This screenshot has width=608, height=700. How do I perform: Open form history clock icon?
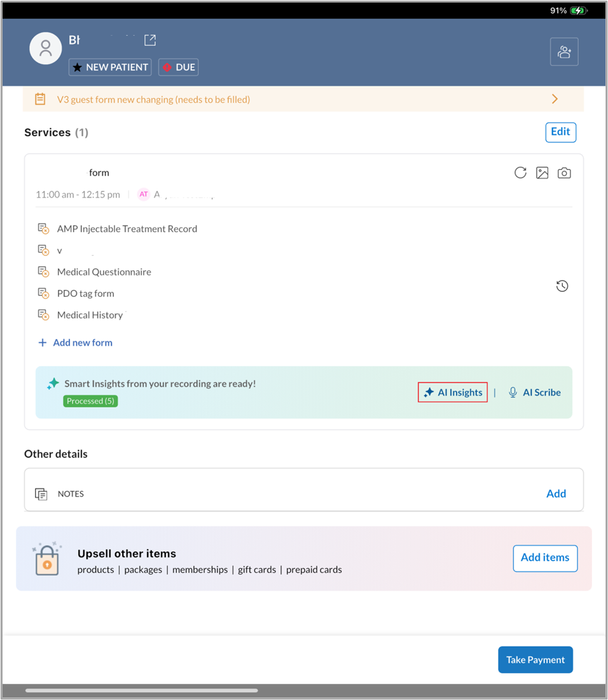(x=562, y=286)
